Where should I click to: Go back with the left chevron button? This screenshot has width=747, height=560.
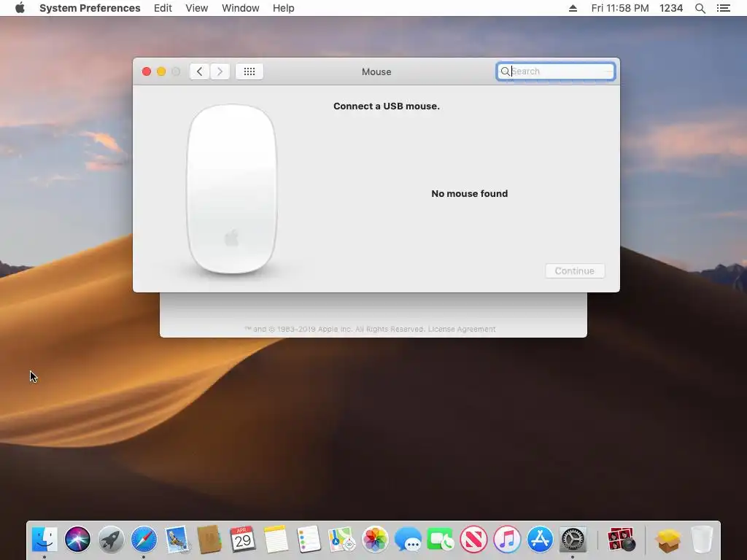pyautogui.click(x=200, y=71)
